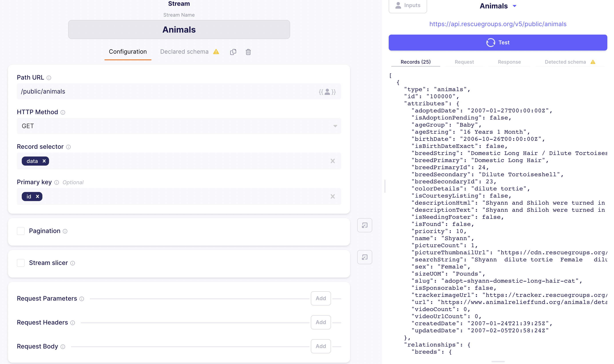Enable Pagination
Screen dimensions: 614x364
(21, 231)
